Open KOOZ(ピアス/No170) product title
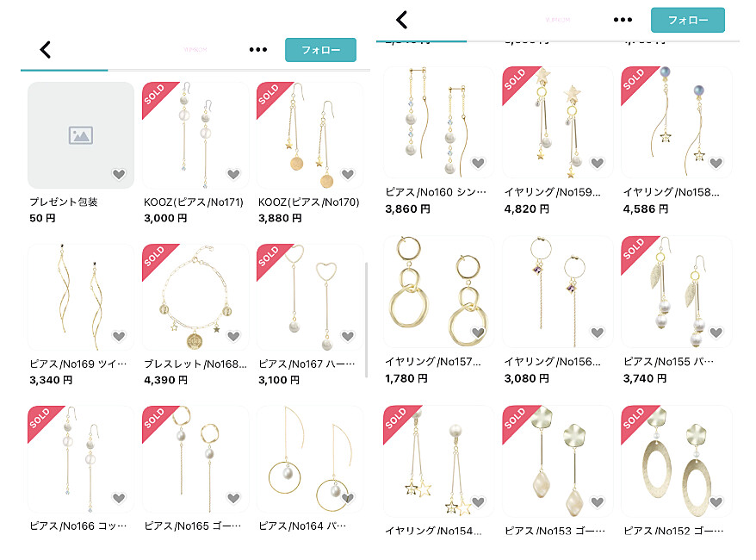The width and height of the screenshot is (756, 560). [x=309, y=202]
